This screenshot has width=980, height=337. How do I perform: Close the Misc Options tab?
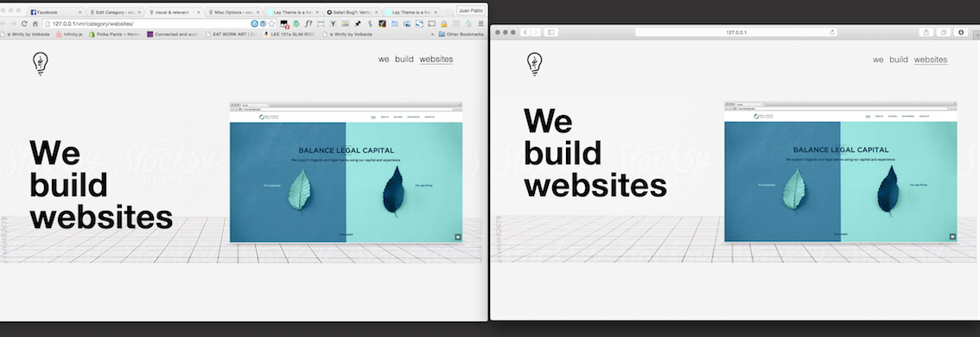tap(258, 12)
